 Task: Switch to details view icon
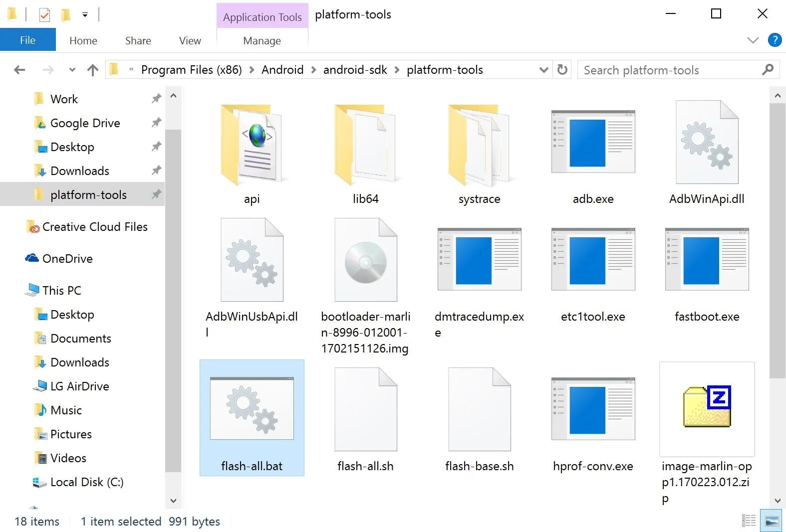click(749, 521)
